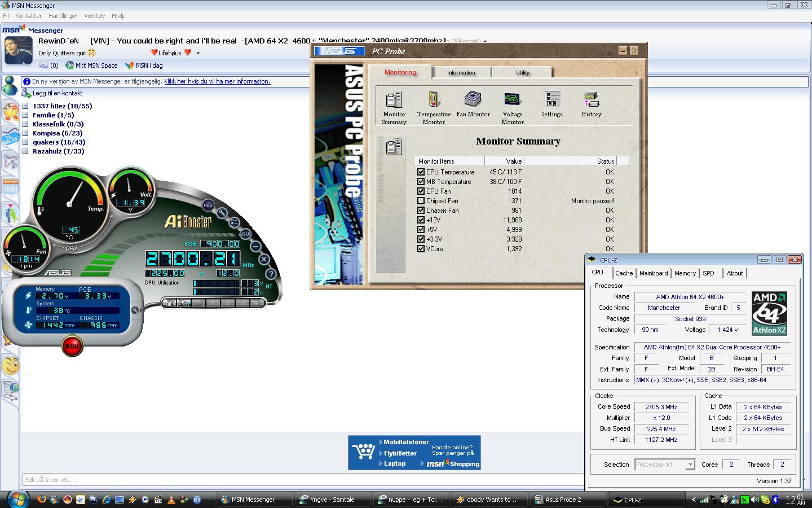
Task: Check the Chipset Fan monitor item
Action: (x=421, y=200)
